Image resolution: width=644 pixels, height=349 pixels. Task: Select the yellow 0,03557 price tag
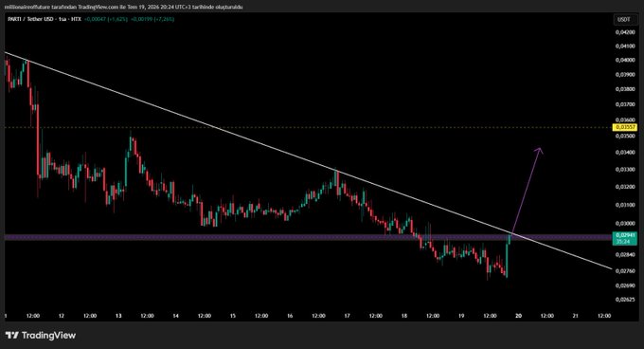pyautogui.click(x=624, y=127)
